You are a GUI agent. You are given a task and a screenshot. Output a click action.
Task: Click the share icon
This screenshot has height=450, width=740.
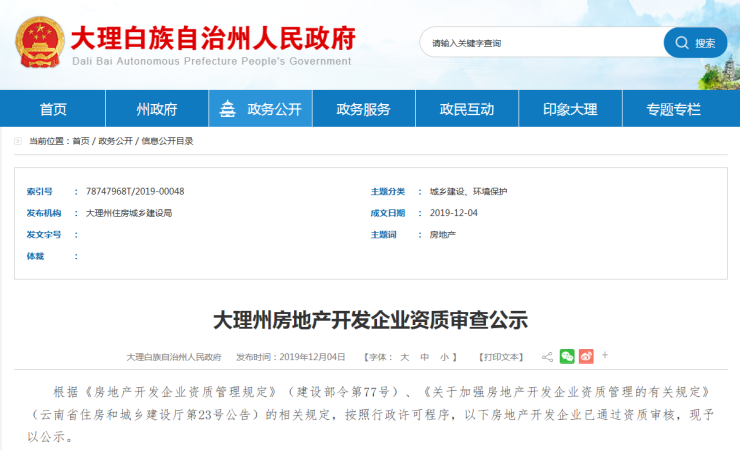coord(547,357)
